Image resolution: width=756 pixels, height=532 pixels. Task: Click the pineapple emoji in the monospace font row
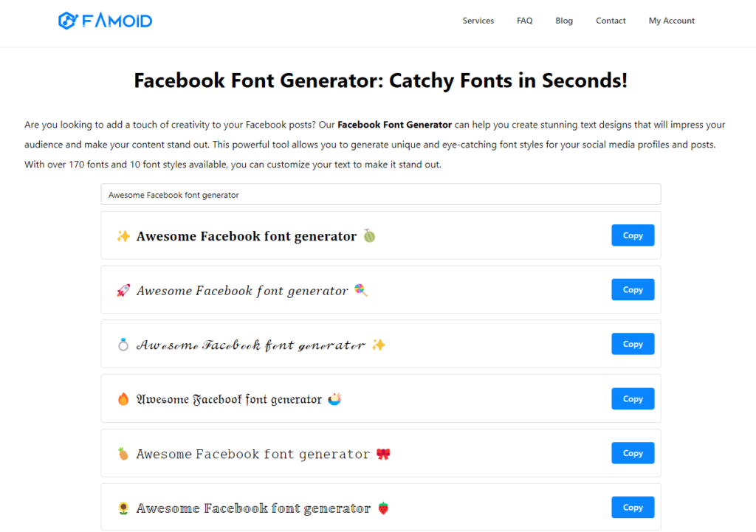coord(124,452)
